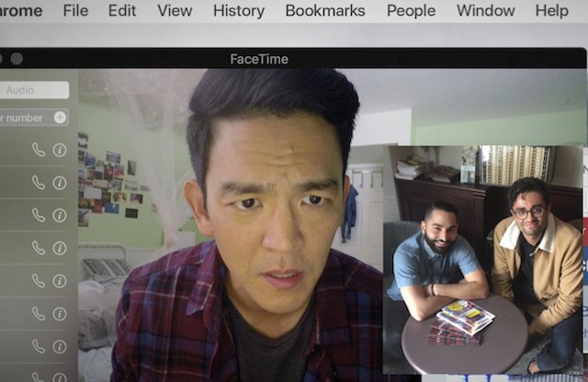Show info for the fourth contact row
Viewport: 588px width, 382px height.
[59, 248]
